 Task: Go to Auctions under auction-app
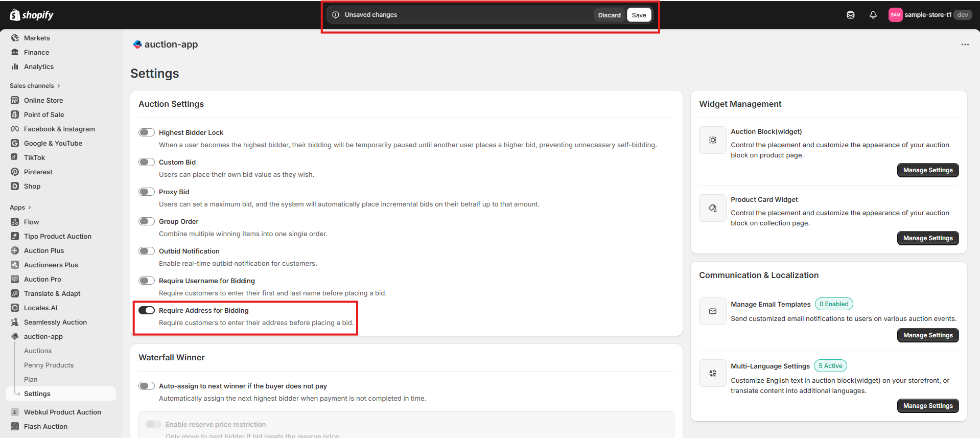(x=38, y=351)
